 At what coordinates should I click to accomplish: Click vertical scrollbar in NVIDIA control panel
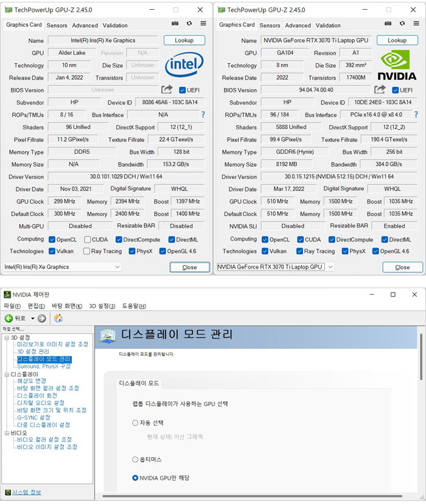(421, 357)
